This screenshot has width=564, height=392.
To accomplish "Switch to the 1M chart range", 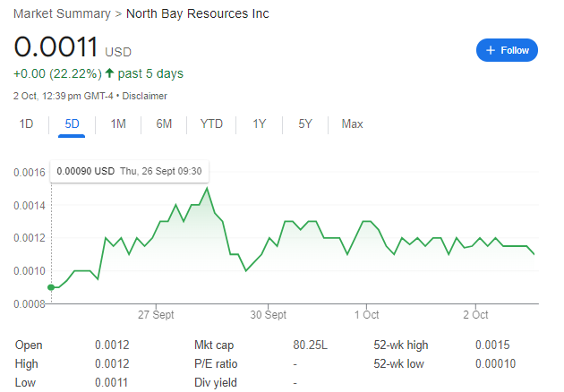I will point(118,124).
